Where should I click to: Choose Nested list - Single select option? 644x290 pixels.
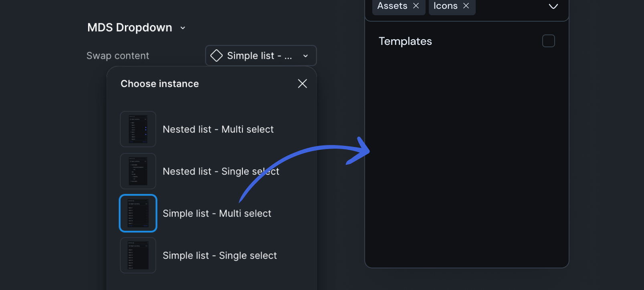(220, 171)
